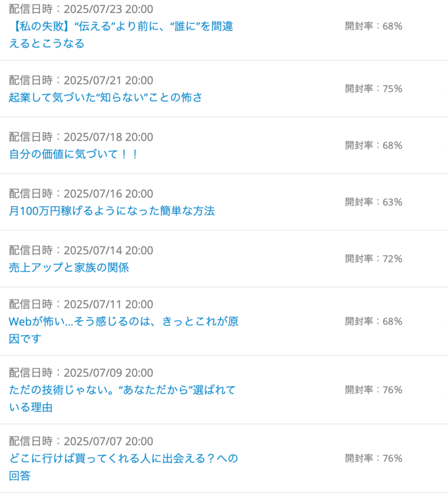
Task: Click the 配信日時 2025/07/11 20:00 text
Action: pyautogui.click(x=81, y=305)
